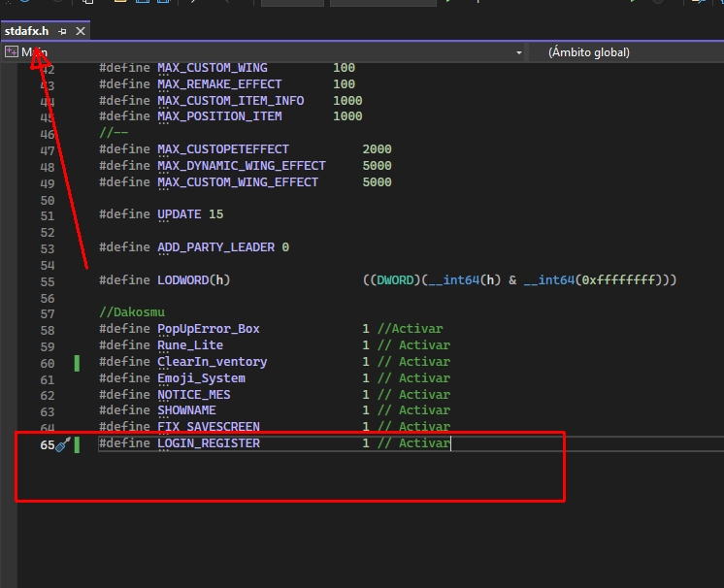Click line number 60 in the gutter

click(48, 364)
